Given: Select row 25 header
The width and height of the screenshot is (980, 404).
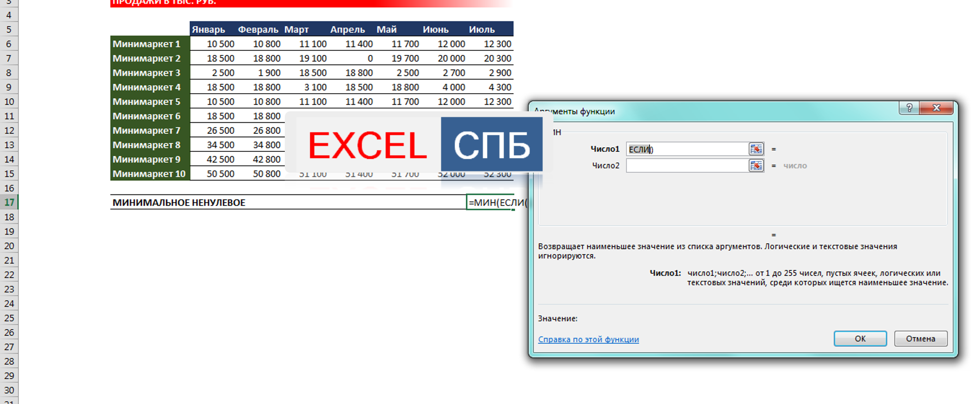Looking at the screenshot, I should [9, 318].
